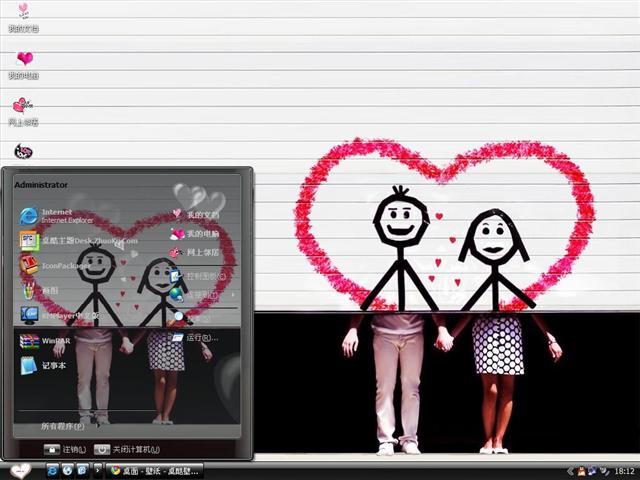
Task: Launch KMPlayer from Start menu
Action: [60, 316]
